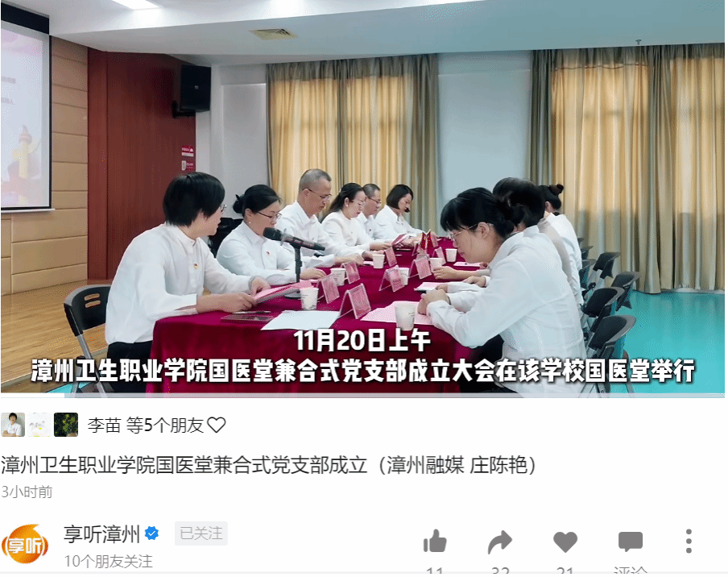Click the 10个朋友关注 followers text
This screenshot has height=577, width=728.
(108, 561)
